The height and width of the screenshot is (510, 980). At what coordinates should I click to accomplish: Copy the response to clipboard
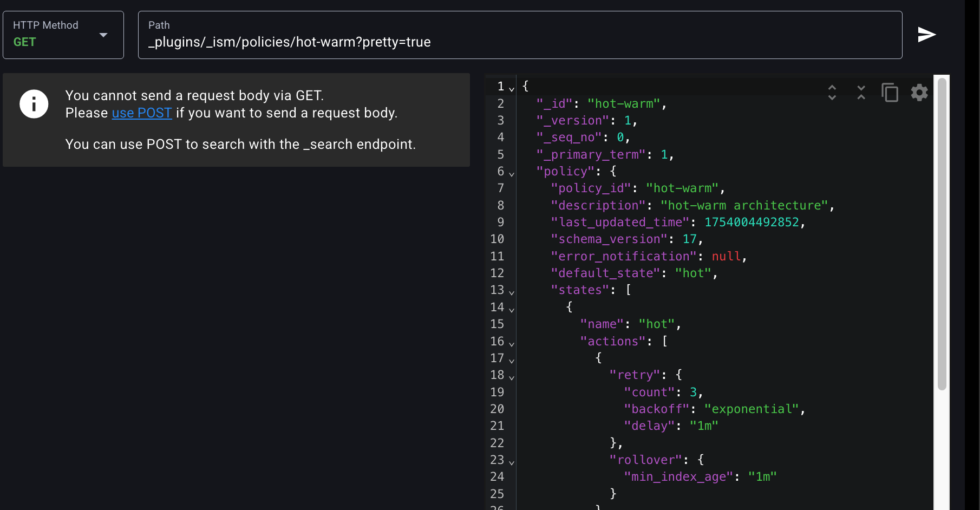point(890,93)
